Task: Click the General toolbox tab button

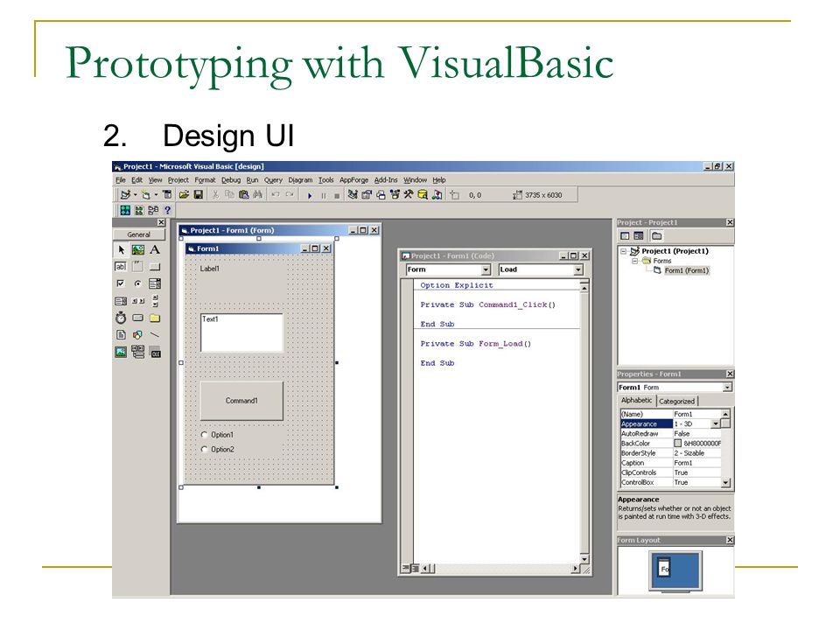Action: click(x=139, y=234)
